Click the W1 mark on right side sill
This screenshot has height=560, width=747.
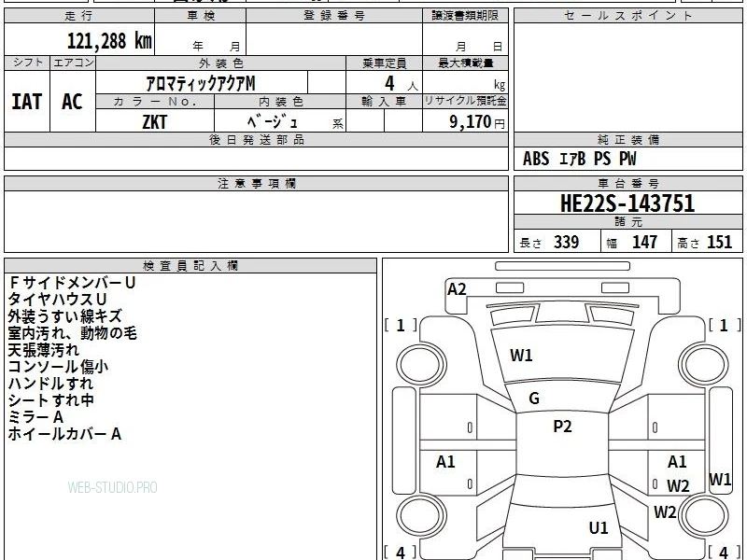tap(720, 479)
